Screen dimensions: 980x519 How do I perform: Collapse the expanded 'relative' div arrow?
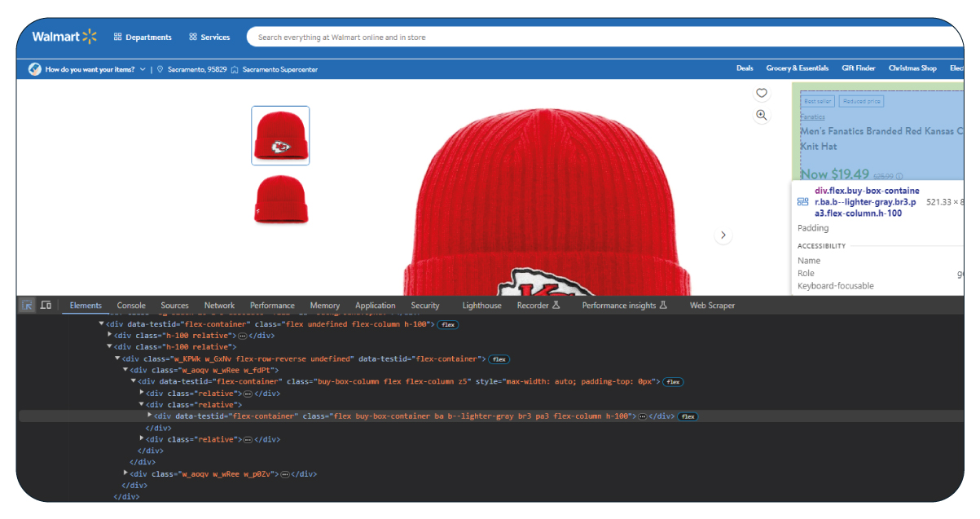point(143,404)
